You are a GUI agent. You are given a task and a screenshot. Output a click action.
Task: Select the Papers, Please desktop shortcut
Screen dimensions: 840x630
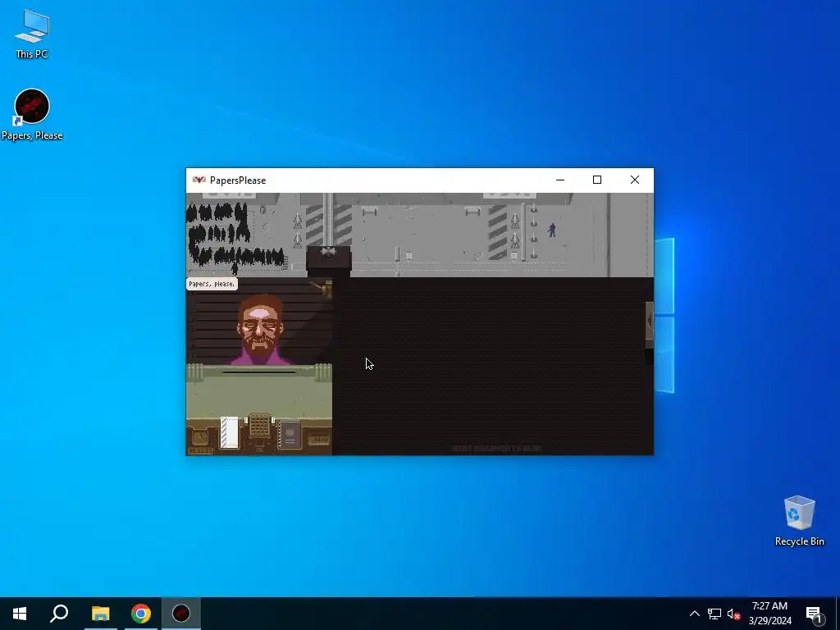click(32, 115)
